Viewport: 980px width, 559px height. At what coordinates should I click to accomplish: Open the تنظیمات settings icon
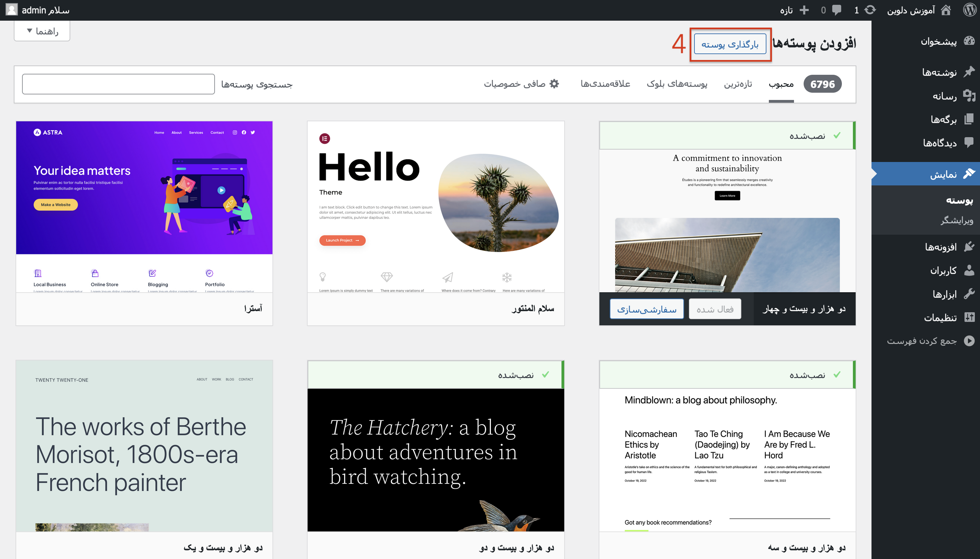(969, 317)
